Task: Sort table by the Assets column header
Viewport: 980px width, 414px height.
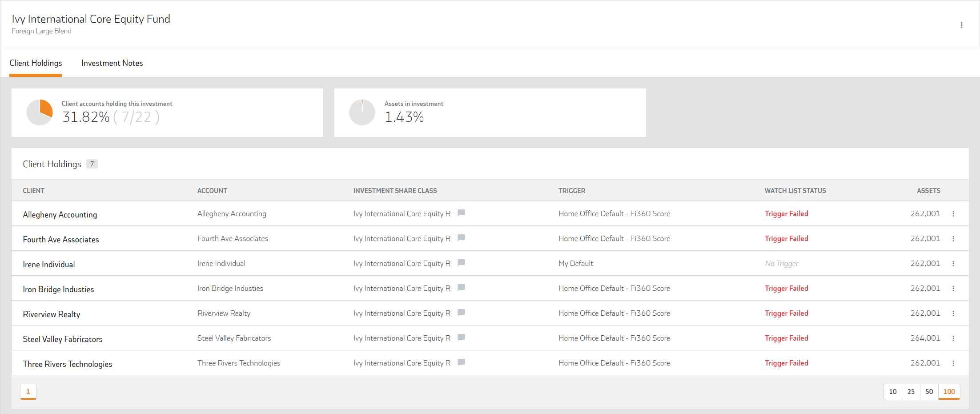Action: pos(928,191)
